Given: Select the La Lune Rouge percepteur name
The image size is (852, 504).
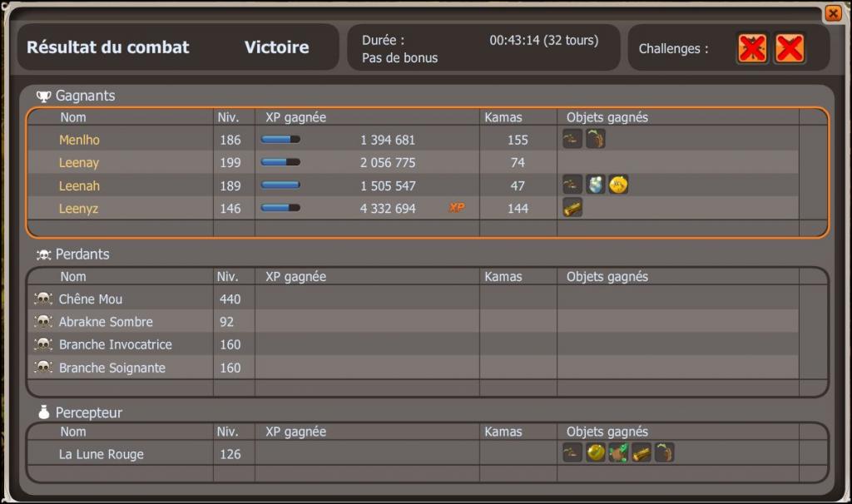Looking at the screenshot, I should (x=101, y=455).
